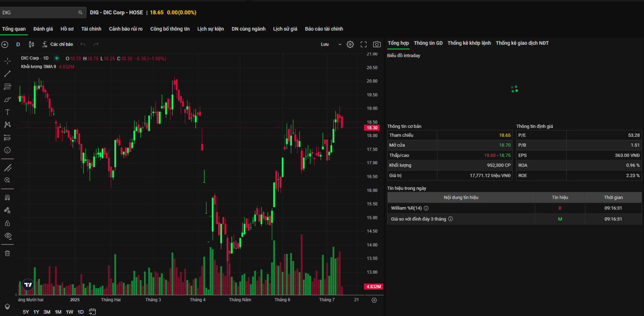Click the info icon next to William %R(14)
The height and width of the screenshot is (316, 644).
tap(426, 208)
